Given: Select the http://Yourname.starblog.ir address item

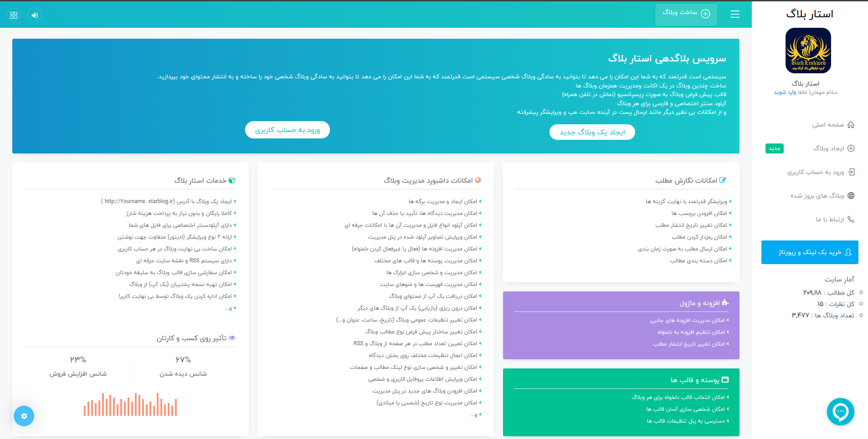Looking at the screenshot, I should tap(167, 201).
